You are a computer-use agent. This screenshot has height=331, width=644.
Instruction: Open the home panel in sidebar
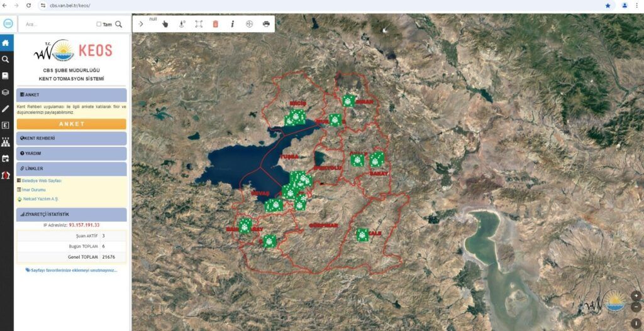(x=6, y=43)
